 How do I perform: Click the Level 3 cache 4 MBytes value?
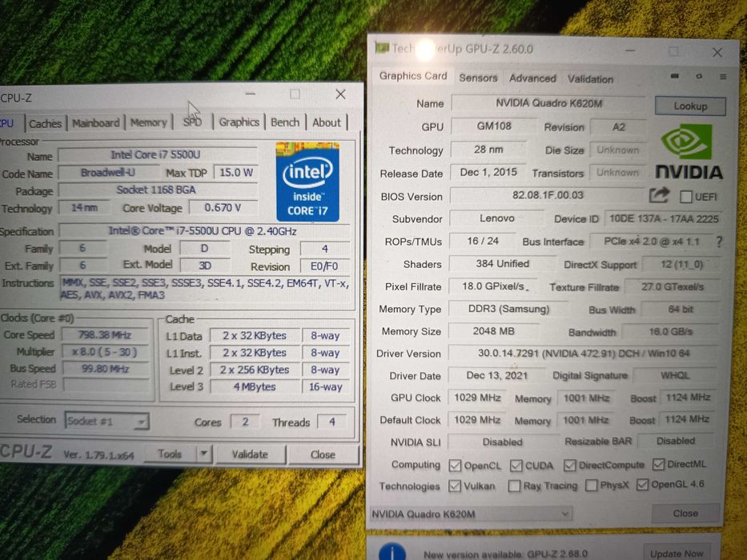coord(255,386)
